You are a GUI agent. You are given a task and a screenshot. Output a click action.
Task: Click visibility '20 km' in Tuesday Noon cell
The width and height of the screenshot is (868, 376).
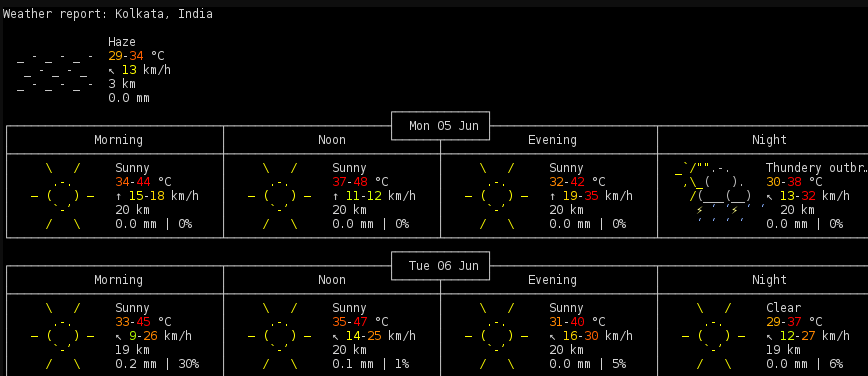pyautogui.click(x=349, y=350)
